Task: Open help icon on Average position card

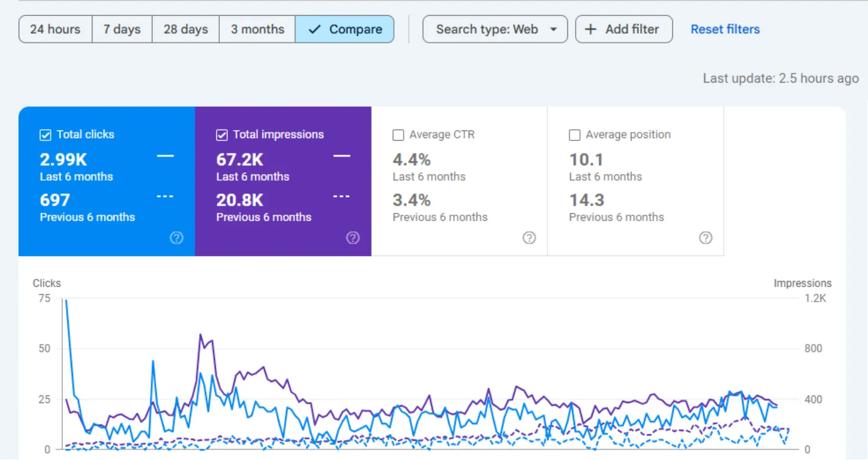Action: pos(705,238)
